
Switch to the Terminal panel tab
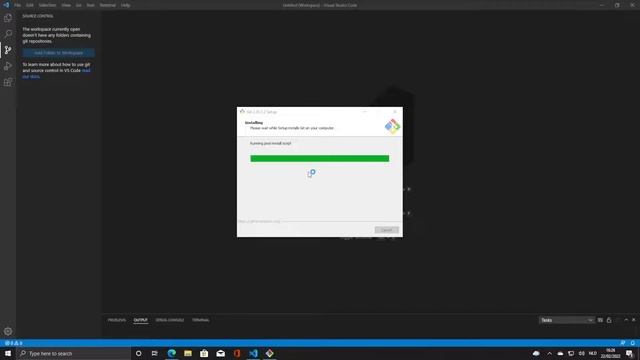pos(200,320)
